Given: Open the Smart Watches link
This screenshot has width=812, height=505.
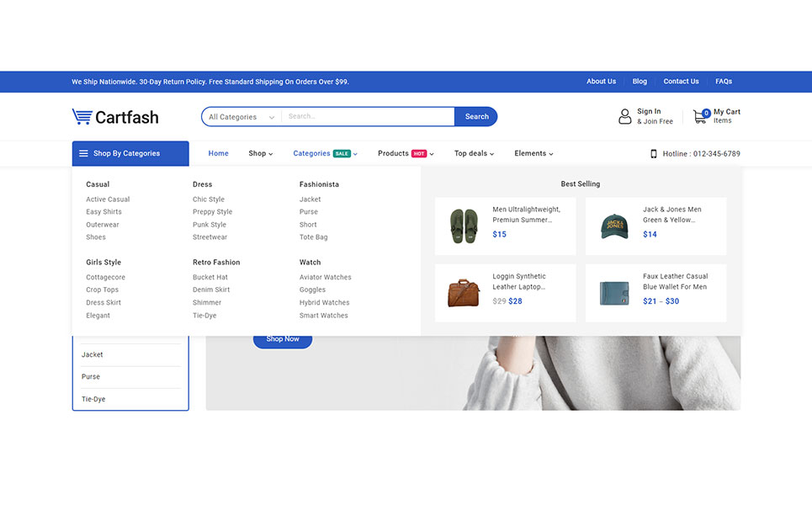Looking at the screenshot, I should (323, 316).
